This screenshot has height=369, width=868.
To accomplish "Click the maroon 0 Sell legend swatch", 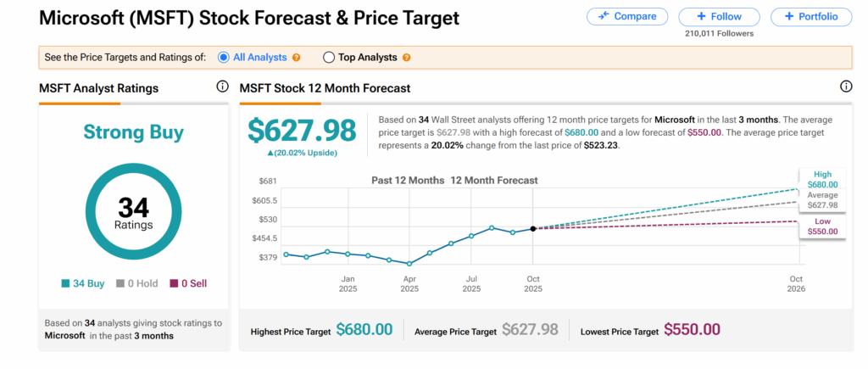I will click(x=175, y=284).
